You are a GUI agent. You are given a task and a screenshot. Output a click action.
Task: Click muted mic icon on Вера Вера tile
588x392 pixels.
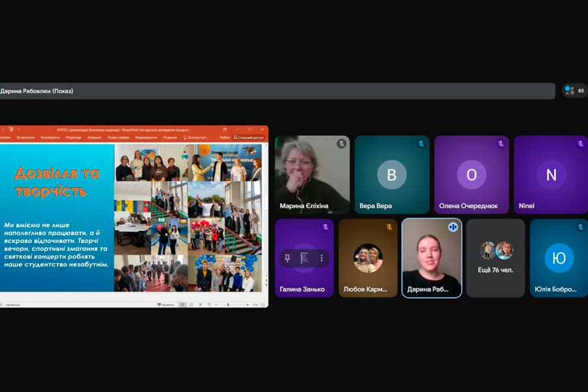point(421,144)
